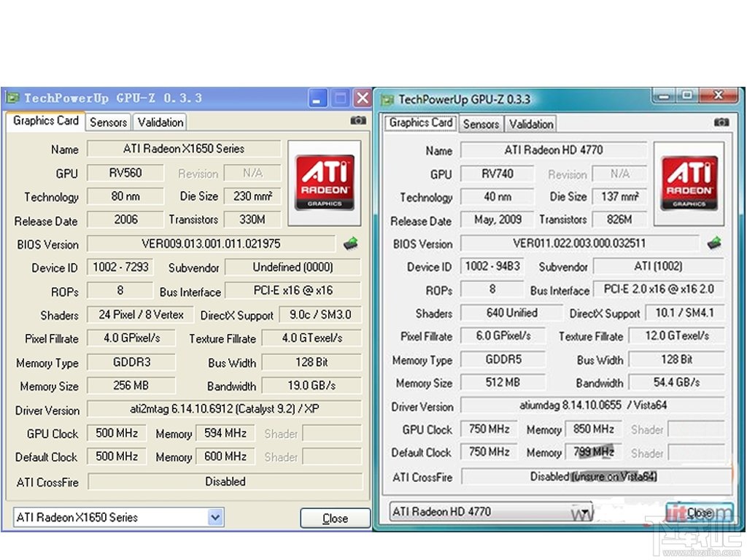The height and width of the screenshot is (560, 747).
Task: Click the Name field showing ATI Radeon HD 4770
Action: 554,150
